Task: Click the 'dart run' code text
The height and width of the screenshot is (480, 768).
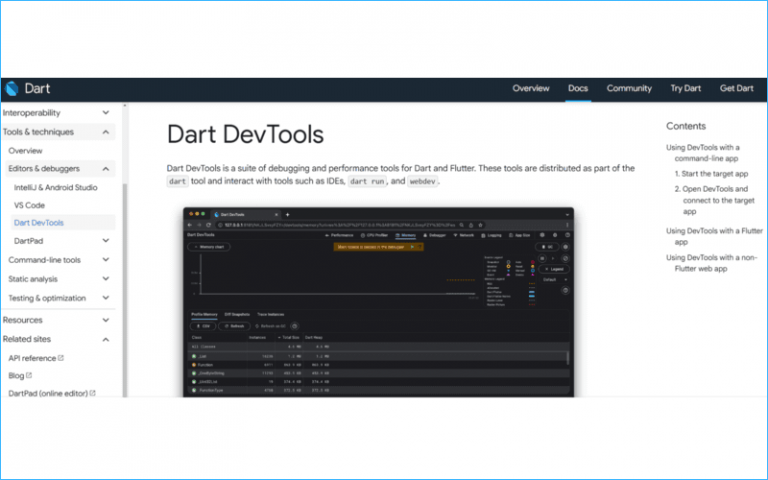Action: [x=367, y=181]
